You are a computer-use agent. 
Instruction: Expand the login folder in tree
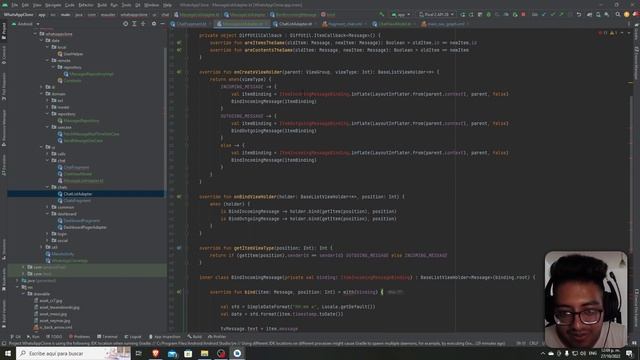[47, 234]
